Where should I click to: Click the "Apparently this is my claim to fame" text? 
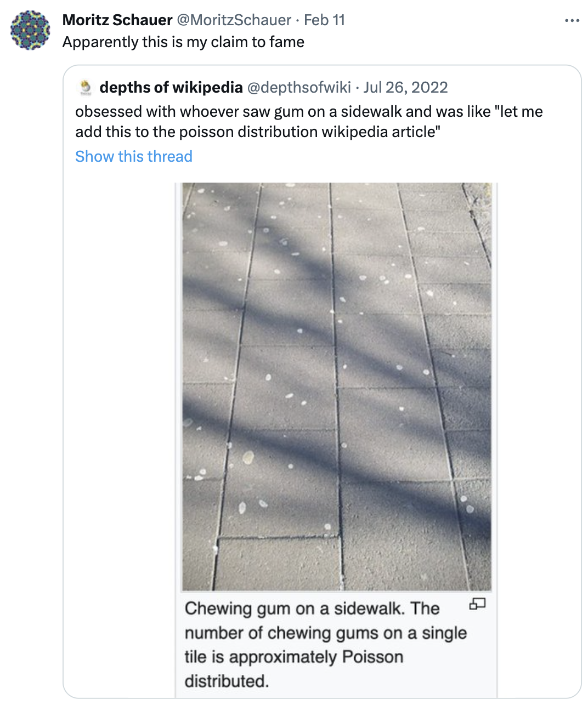pos(183,42)
